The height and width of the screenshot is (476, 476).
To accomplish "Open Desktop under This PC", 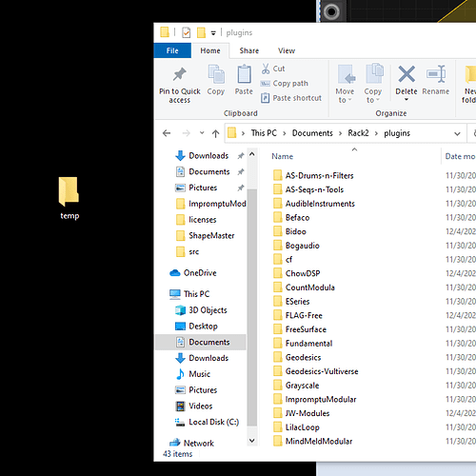I will 196,327.
